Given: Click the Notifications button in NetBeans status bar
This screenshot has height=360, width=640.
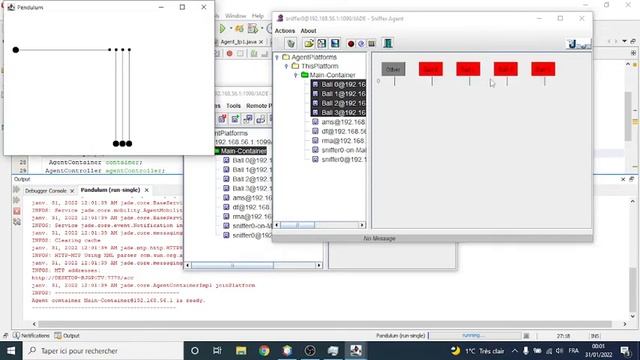Looking at the screenshot, I should click(31, 336).
